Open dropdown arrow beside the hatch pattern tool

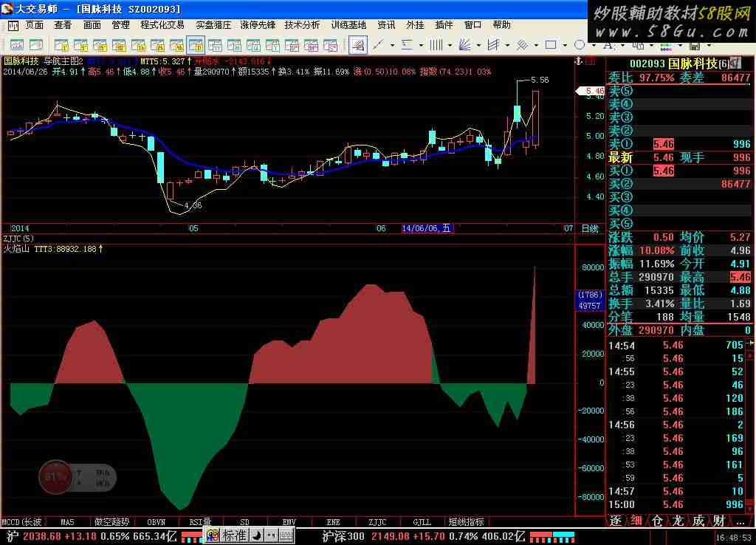[x=536, y=45]
